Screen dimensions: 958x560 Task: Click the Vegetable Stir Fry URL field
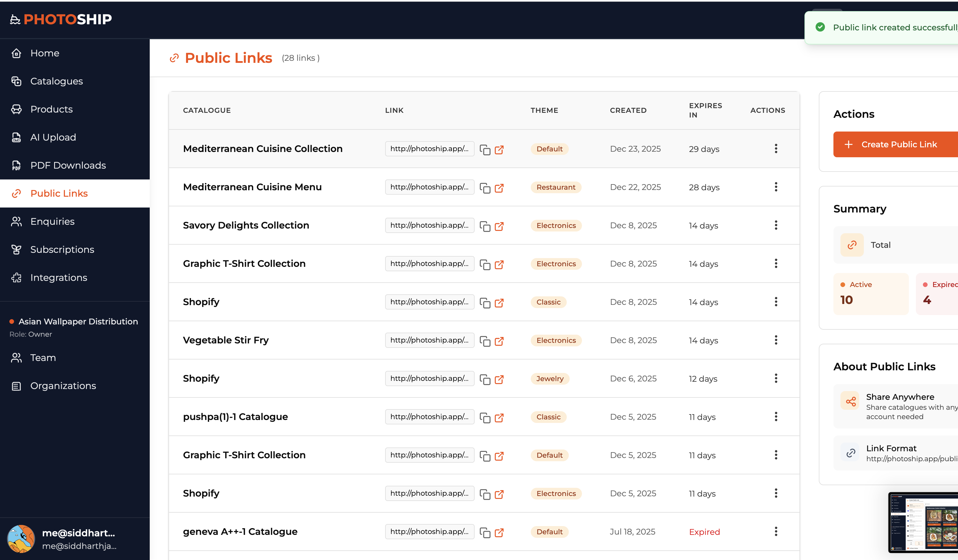430,340
